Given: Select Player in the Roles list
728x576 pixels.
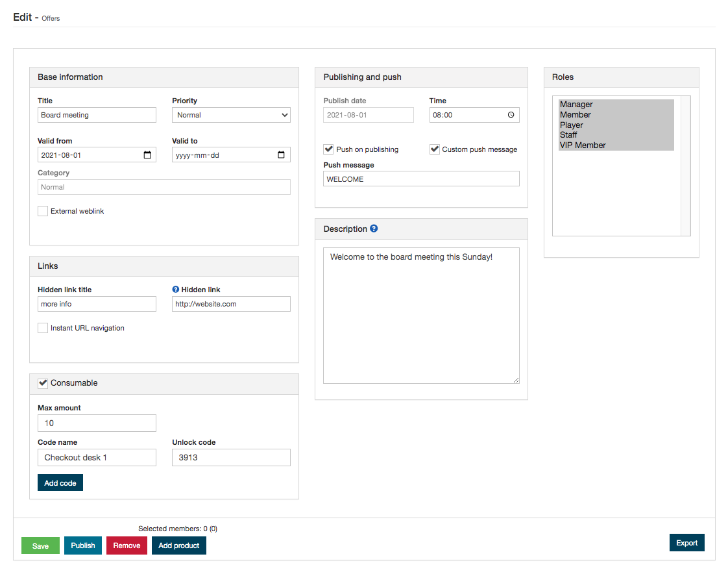Looking at the screenshot, I should (616, 125).
